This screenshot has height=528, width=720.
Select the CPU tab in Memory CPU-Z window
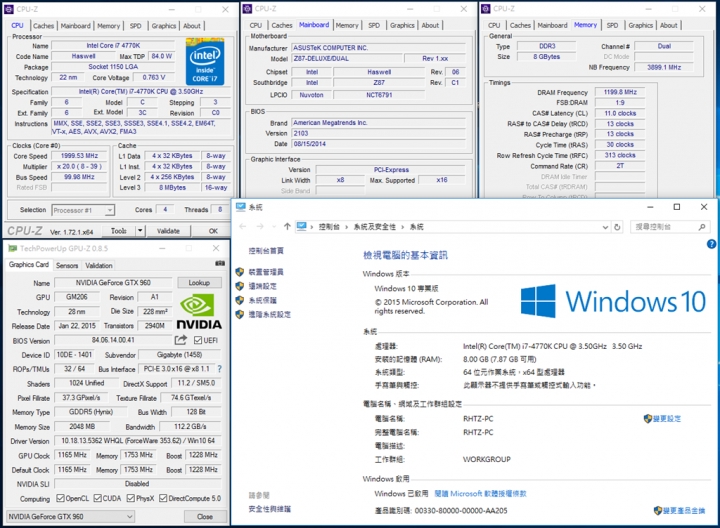[x=494, y=25]
